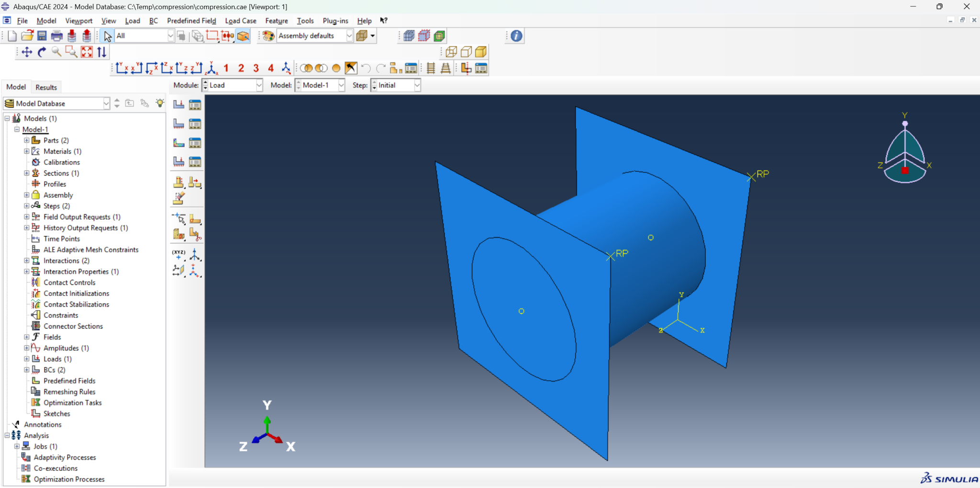Click the Create Predefined Field tool
Viewport: 980px width, 488px height.
[x=178, y=143]
